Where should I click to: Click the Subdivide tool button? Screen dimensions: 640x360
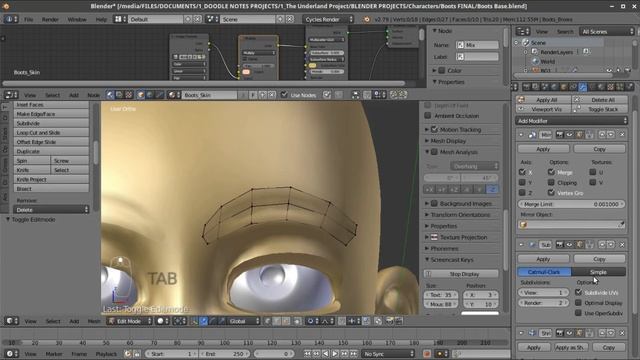pos(51,123)
